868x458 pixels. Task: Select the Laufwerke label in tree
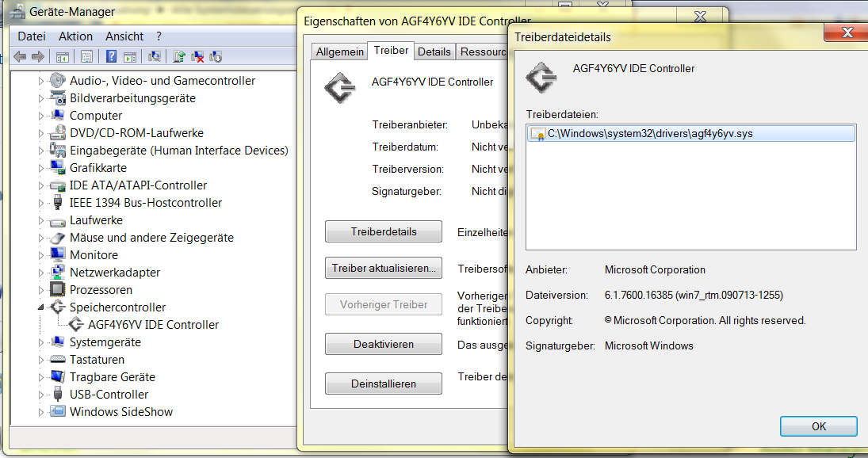point(97,220)
